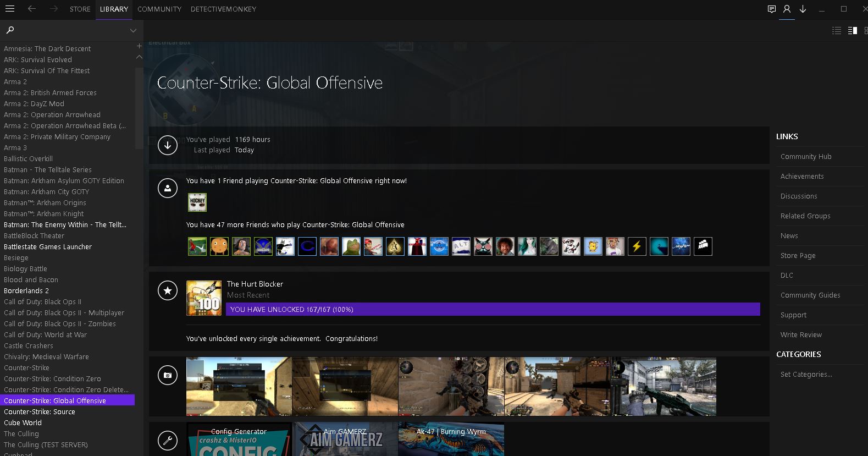Viewport: 868px width, 456px height.
Task: Open screenshot with teal rifle on grayscale street
Action: click(x=664, y=386)
